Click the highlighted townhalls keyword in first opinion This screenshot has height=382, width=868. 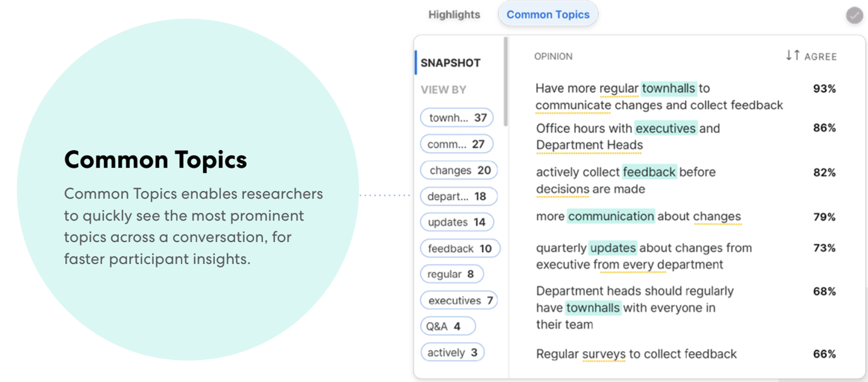tap(669, 88)
